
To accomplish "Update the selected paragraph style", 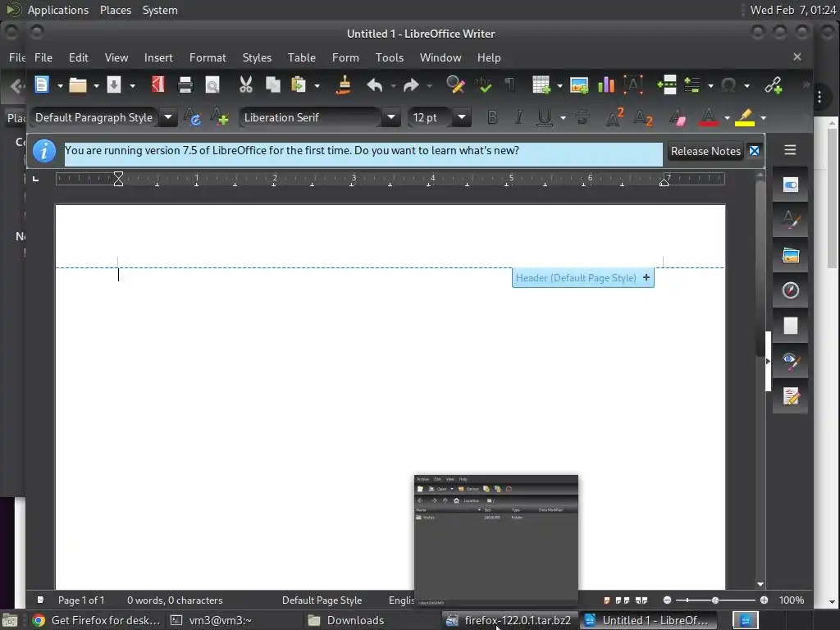I will (192, 117).
